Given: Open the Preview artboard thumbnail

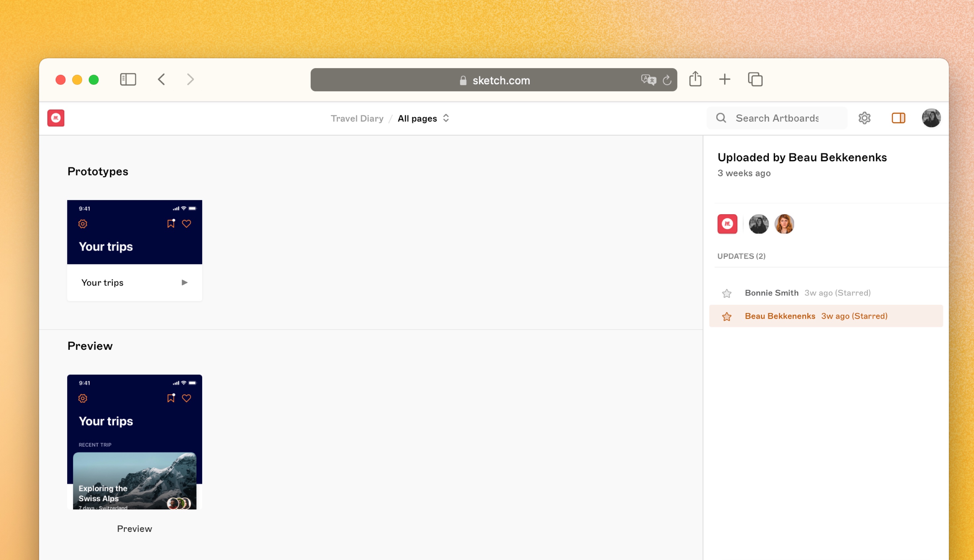Looking at the screenshot, I should (x=134, y=442).
